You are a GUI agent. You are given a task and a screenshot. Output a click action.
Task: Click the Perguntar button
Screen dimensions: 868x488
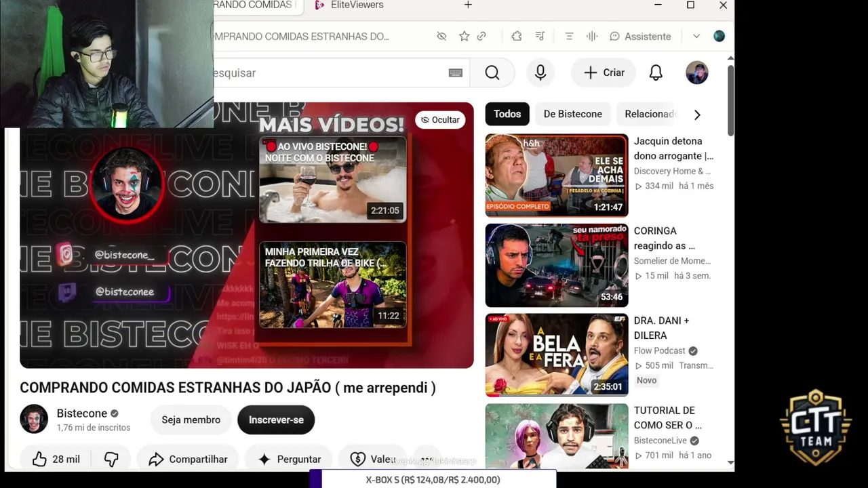[290, 460]
